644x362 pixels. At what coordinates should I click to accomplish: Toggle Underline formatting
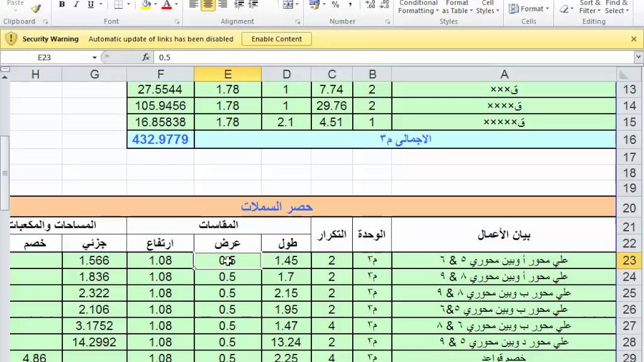tap(91, 5)
